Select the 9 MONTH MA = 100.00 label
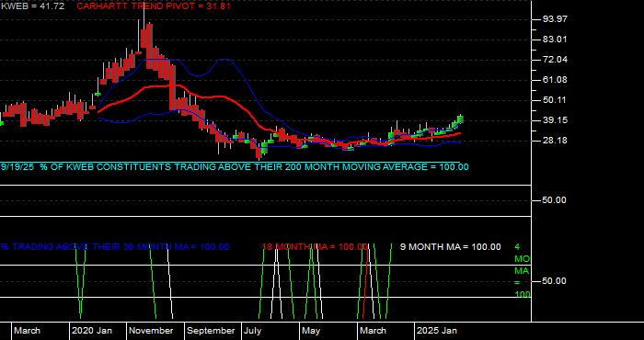The height and width of the screenshot is (340, 644). coord(451,247)
